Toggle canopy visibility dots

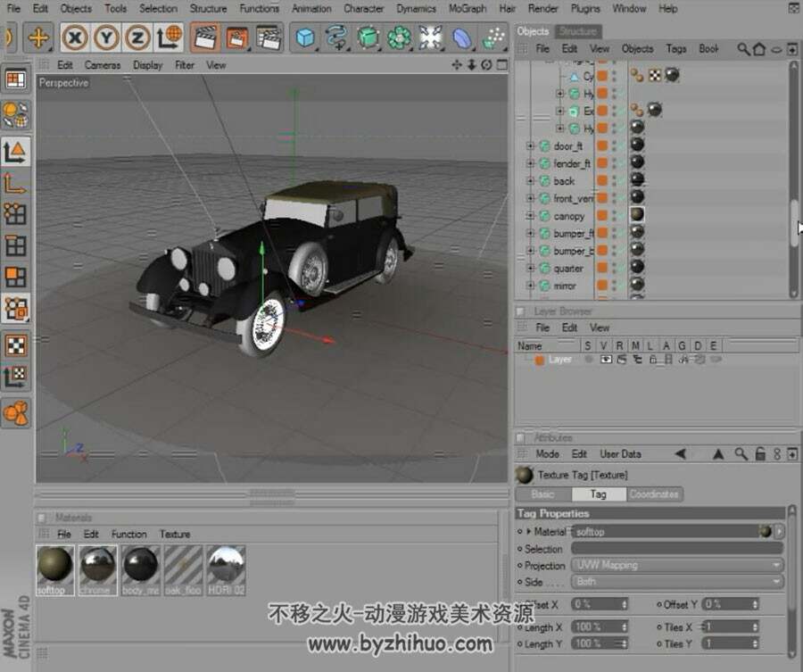click(x=614, y=216)
